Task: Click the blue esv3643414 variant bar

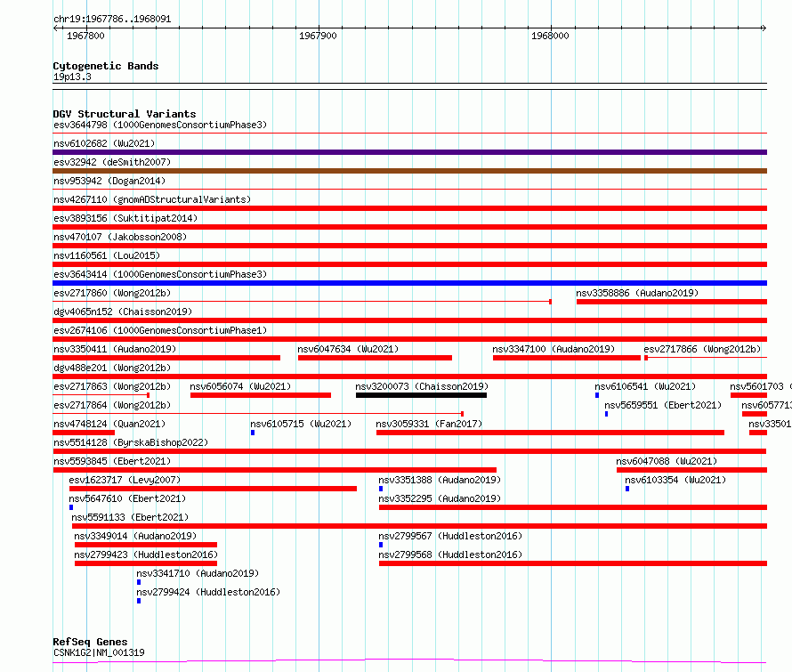Action: (409, 283)
